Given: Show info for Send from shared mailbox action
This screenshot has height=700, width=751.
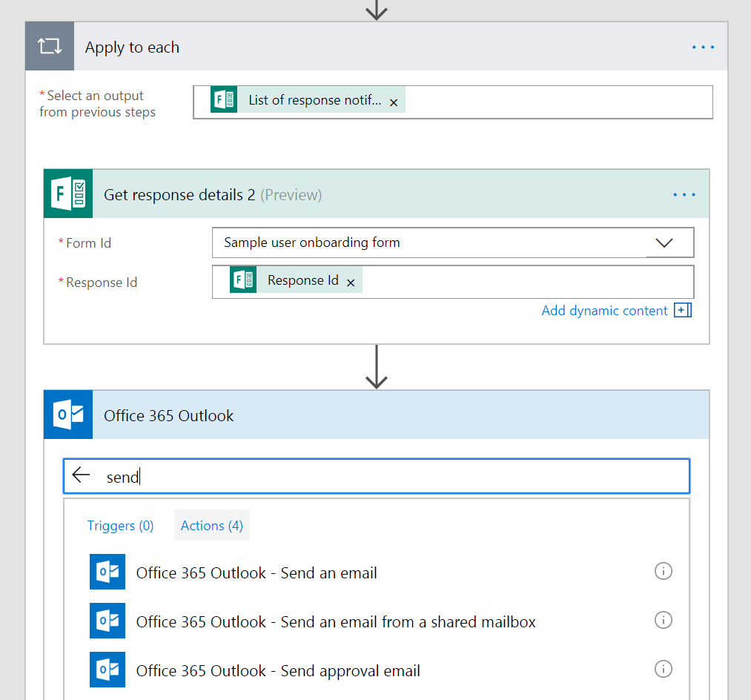Looking at the screenshot, I should point(663,620).
